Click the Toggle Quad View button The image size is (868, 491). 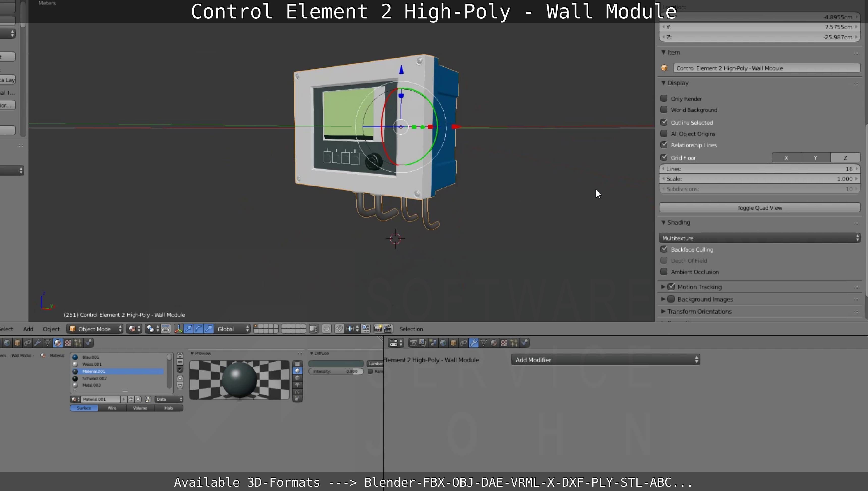[x=760, y=208]
